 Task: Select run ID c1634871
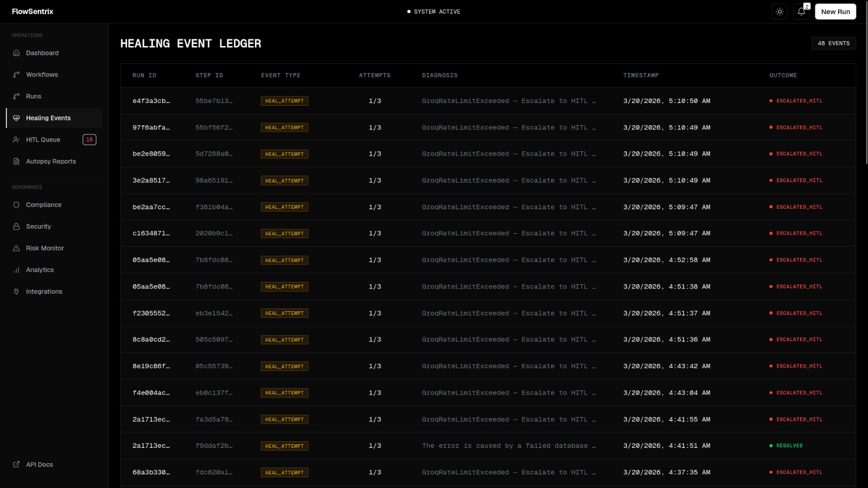coord(151,234)
